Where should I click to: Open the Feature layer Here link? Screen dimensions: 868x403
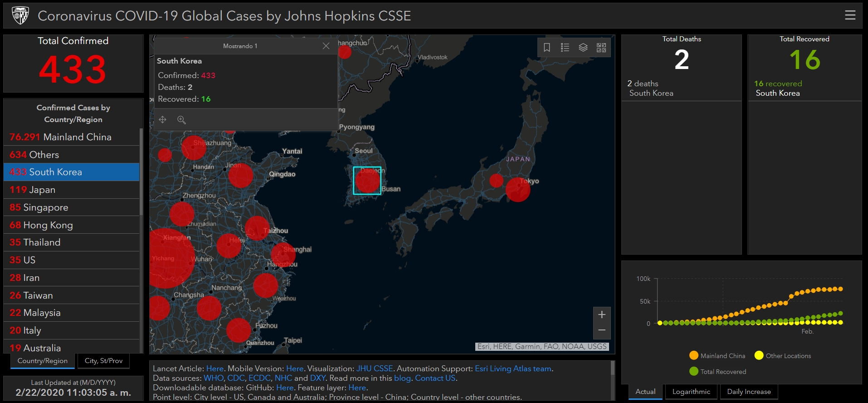pyautogui.click(x=357, y=388)
